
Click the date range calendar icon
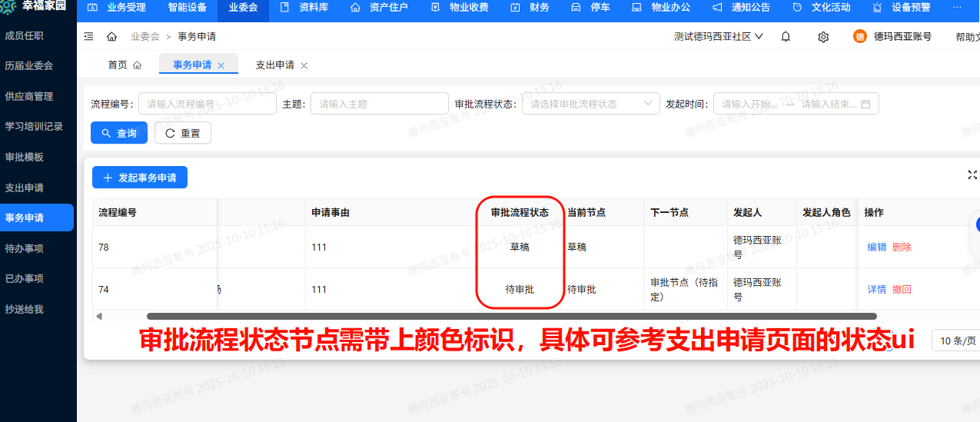[x=866, y=104]
